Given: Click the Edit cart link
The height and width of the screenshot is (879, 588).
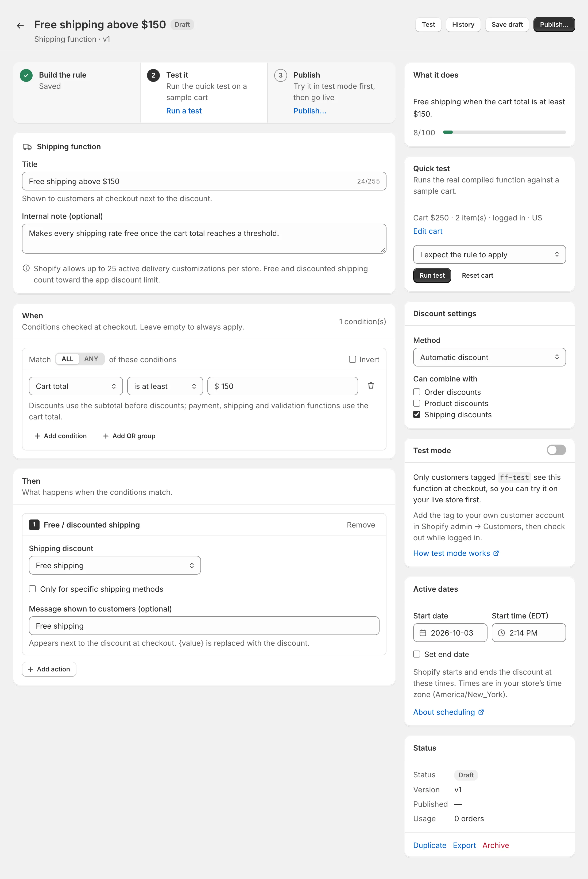Looking at the screenshot, I should (427, 231).
